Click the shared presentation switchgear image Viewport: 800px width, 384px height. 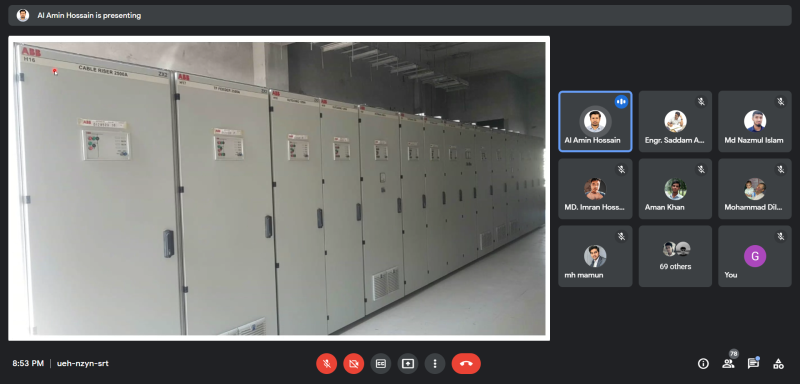click(279, 188)
